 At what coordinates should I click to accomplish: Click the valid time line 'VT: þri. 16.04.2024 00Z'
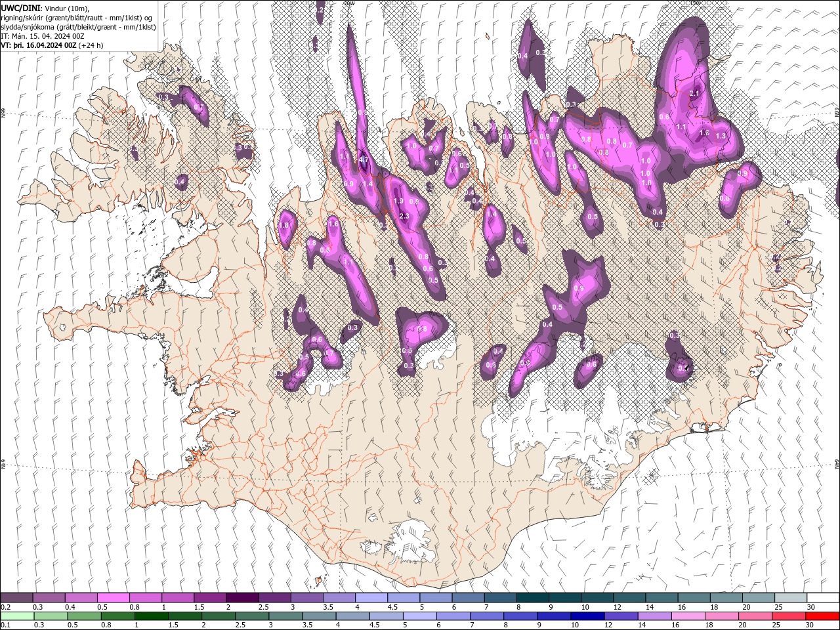(x=39, y=45)
